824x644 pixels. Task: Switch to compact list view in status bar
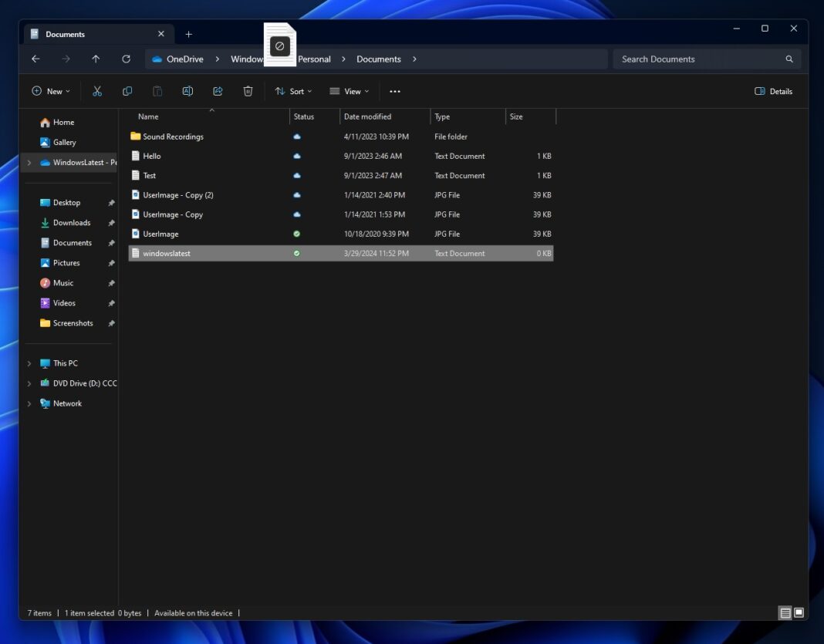[x=785, y=612]
